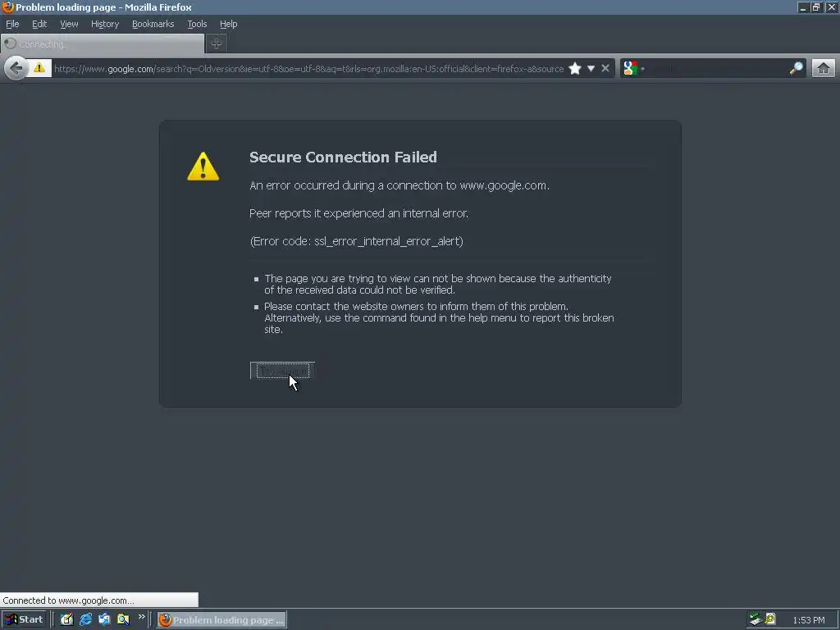This screenshot has height=630, width=840.
Task: Click the Connected to www.google.com status text
Action: pyautogui.click(x=69, y=600)
